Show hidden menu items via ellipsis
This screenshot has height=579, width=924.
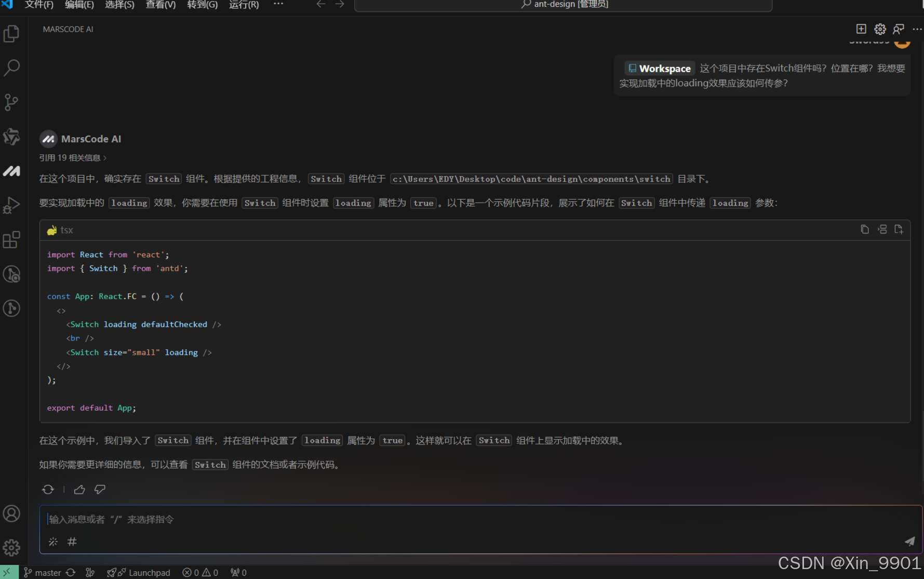[278, 4]
